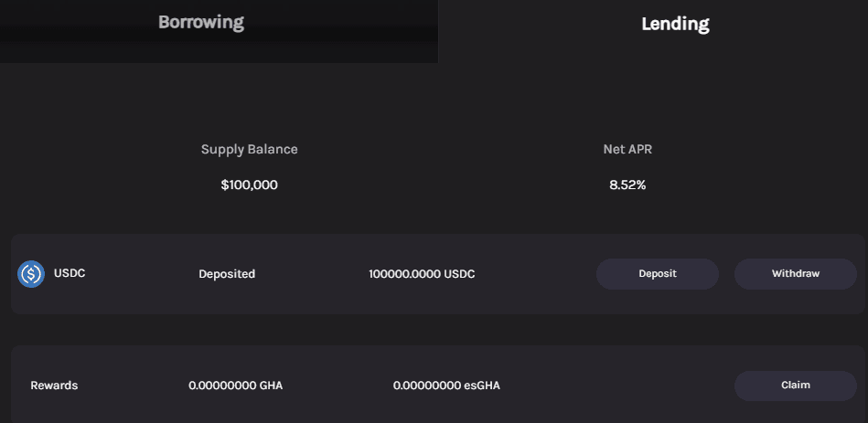Click the Net APR label

coord(627,149)
